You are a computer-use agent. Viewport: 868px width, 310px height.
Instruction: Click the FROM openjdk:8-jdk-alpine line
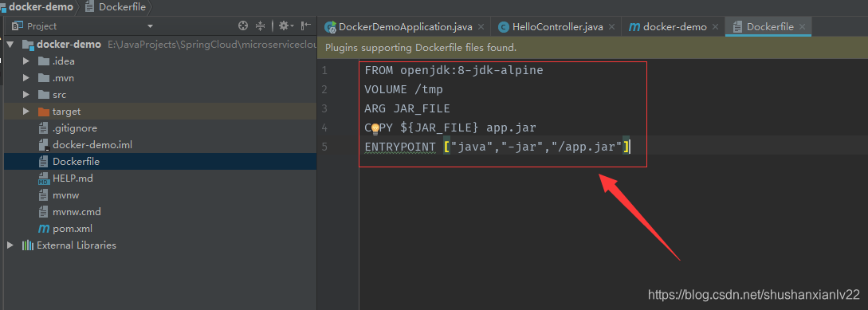tap(454, 71)
